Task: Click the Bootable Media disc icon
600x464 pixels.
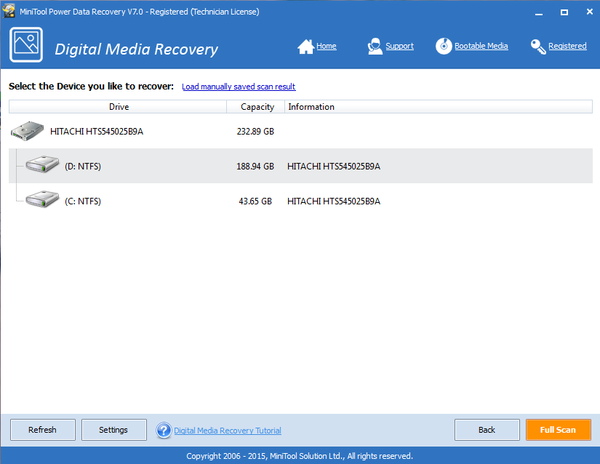Action: (x=443, y=46)
